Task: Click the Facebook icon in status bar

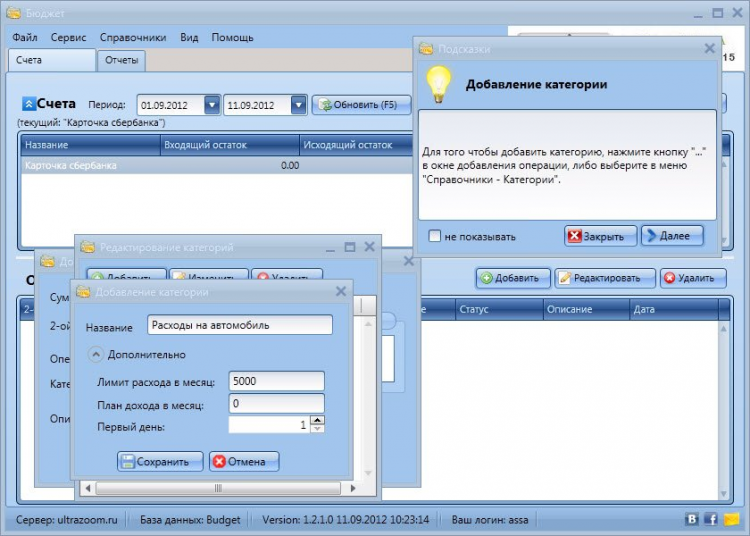Action: [x=711, y=519]
